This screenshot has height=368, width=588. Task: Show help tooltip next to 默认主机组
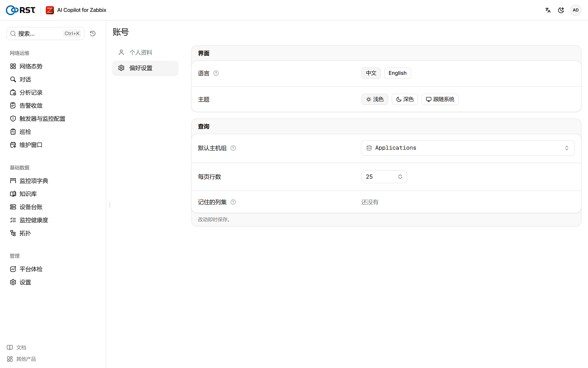(233, 148)
